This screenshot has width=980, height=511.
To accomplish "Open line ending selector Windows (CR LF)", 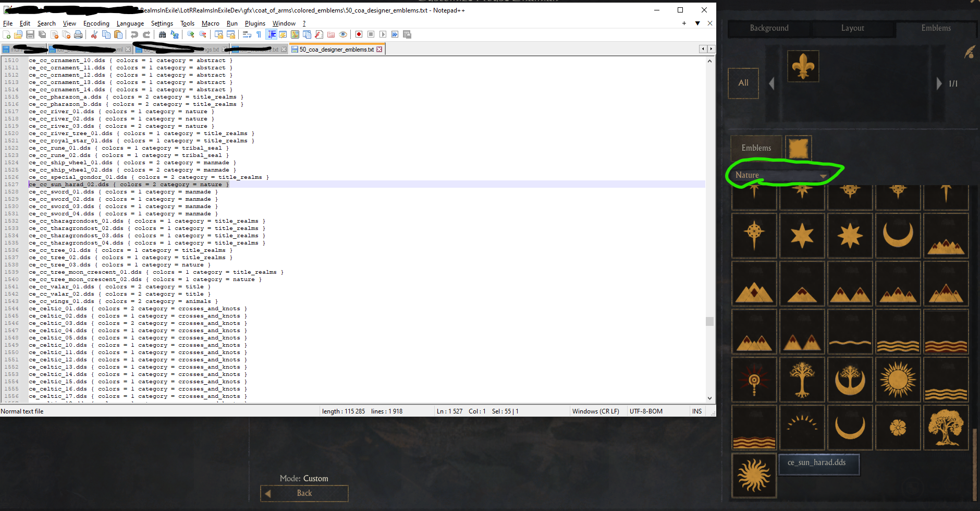I will [596, 411].
